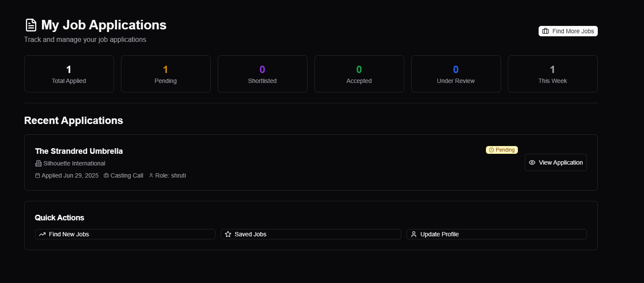Select the Total Applied stat card

69,74
